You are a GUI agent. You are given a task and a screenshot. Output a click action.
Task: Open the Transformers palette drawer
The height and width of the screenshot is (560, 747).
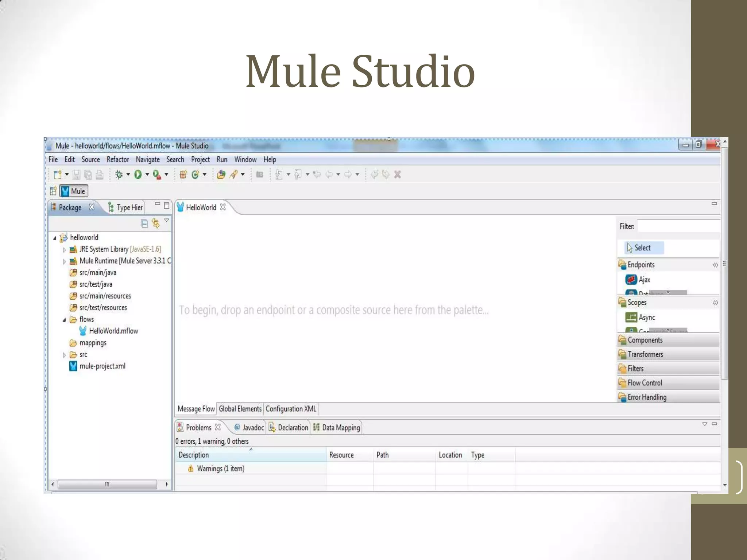tap(668, 354)
